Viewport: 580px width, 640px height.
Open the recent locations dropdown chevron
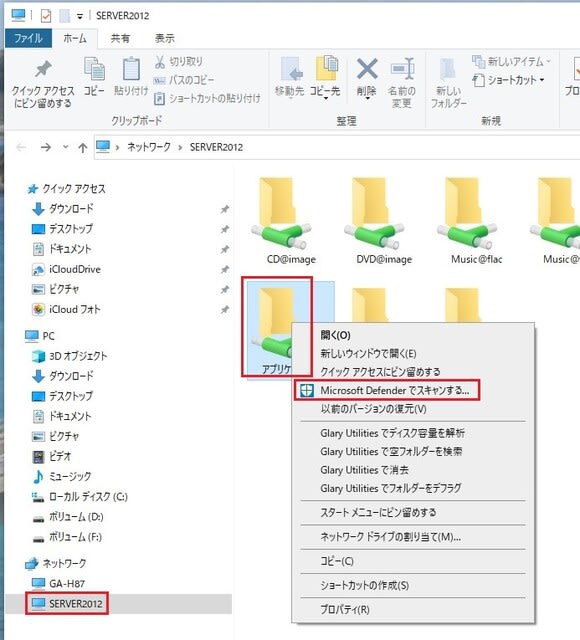point(65,147)
